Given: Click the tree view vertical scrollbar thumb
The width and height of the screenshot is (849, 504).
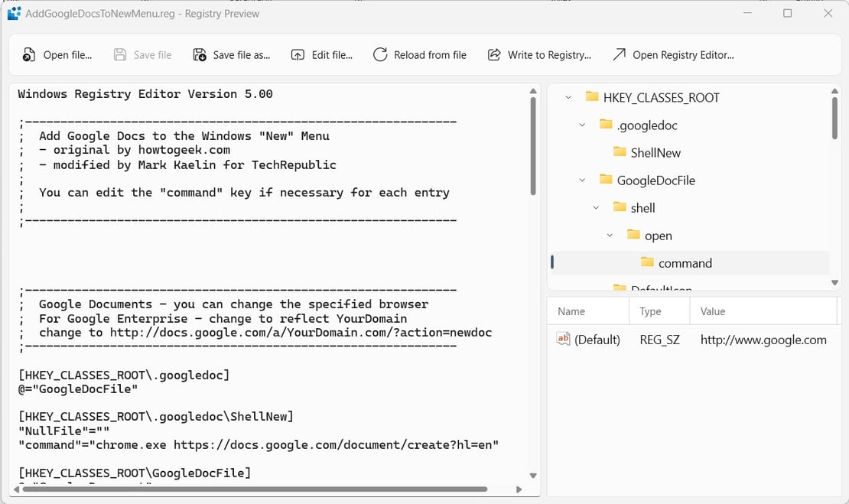Looking at the screenshot, I should point(834,118).
